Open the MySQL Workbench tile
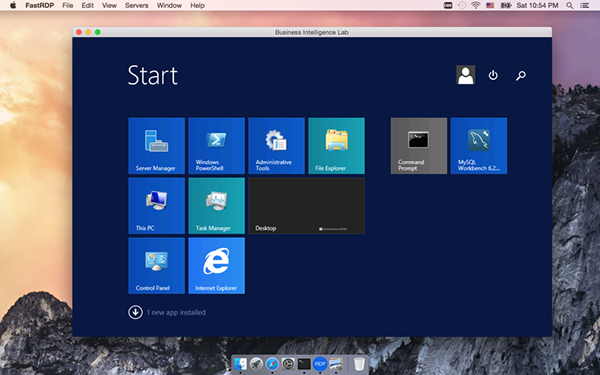Screen dimensions: 600x375 pos(479,146)
